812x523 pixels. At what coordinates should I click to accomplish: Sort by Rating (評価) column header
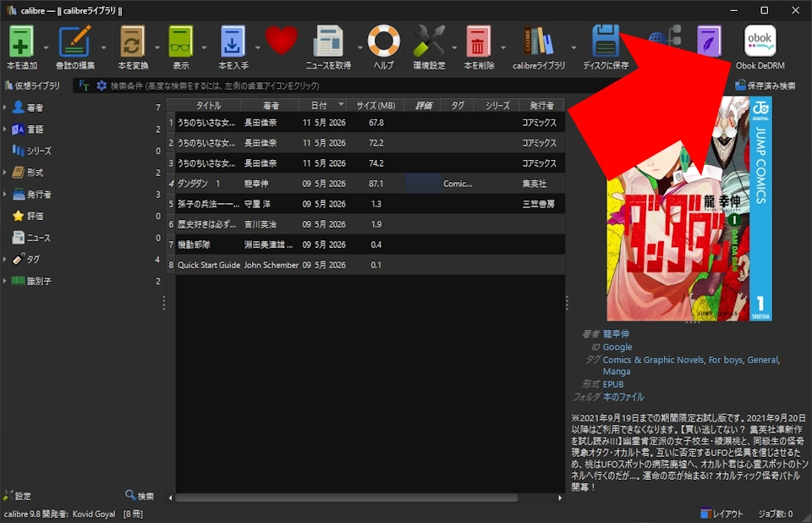[x=423, y=105]
